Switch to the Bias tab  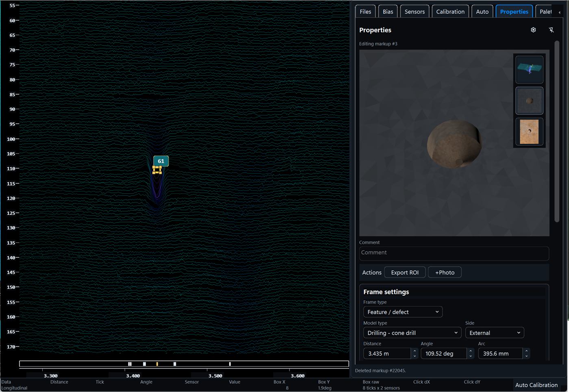[x=388, y=11]
